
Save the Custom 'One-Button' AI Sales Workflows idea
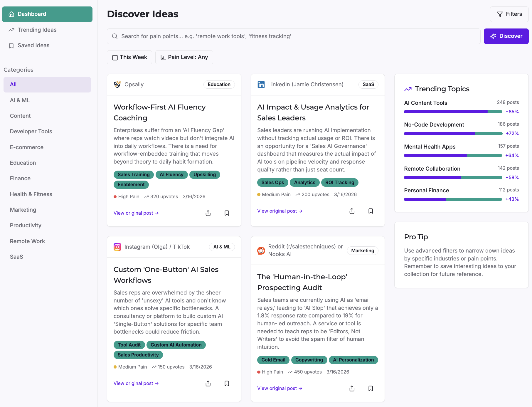click(227, 384)
